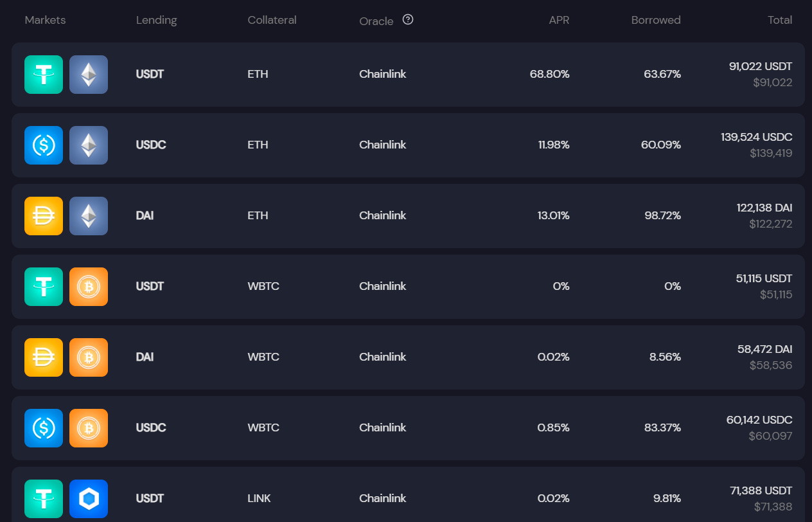Click the Chainlink LINK icon in USDT/LINK row

[89, 499]
